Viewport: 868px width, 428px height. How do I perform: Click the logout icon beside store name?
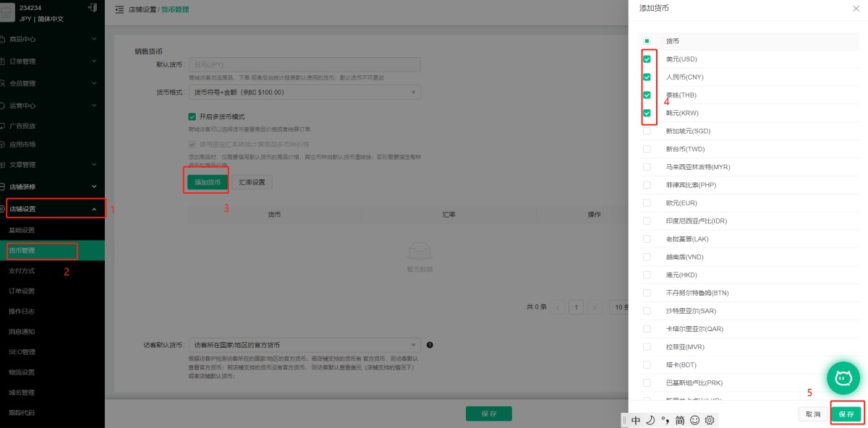coord(92,8)
